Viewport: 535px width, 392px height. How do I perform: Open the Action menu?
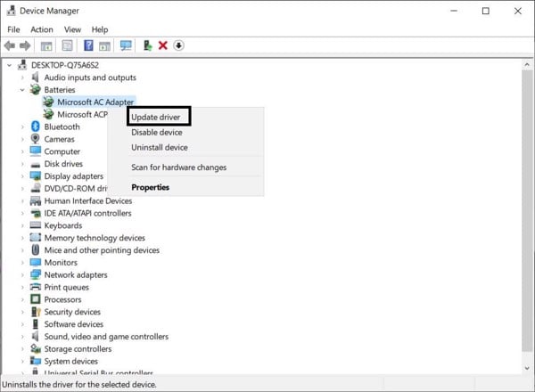pyautogui.click(x=42, y=29)
